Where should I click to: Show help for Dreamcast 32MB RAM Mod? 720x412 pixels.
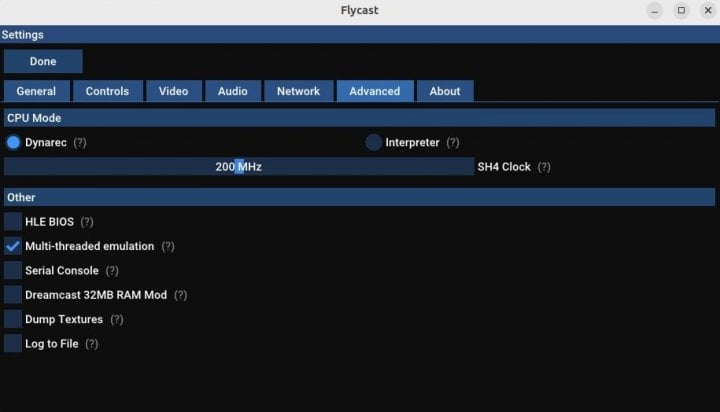pyautogui.click(x=181, y=295)
